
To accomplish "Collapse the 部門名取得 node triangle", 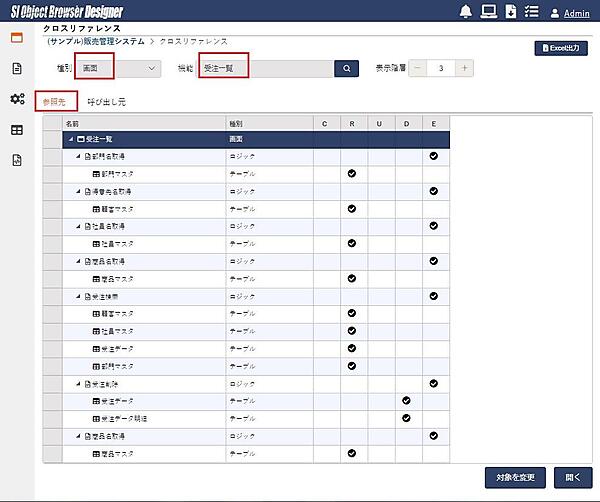I will 78,156.
